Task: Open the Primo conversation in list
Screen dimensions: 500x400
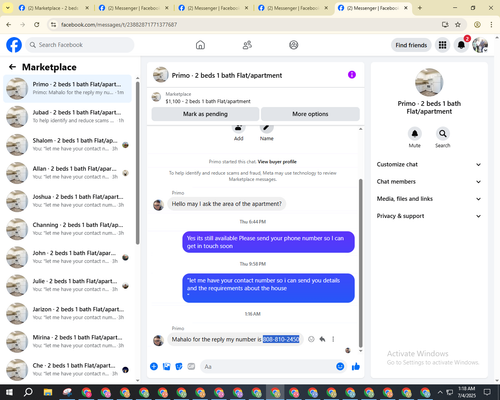Action: pos(68,89)
